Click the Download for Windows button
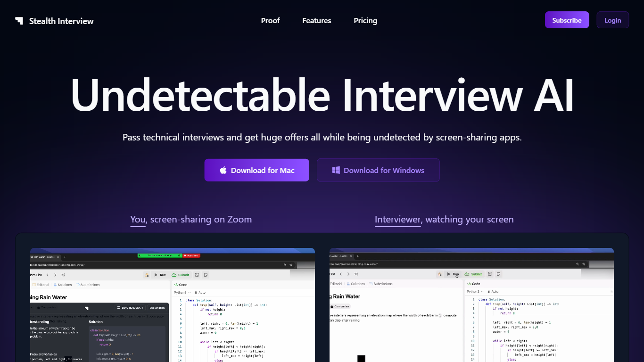The width and height of the screenshot is (644, 362). pos(378,170)
